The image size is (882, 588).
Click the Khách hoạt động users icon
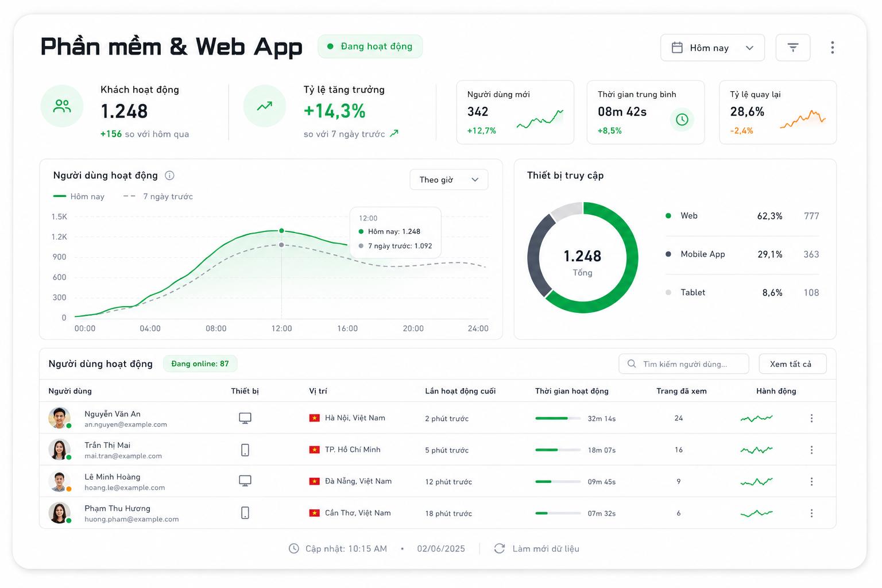point(62,106)
